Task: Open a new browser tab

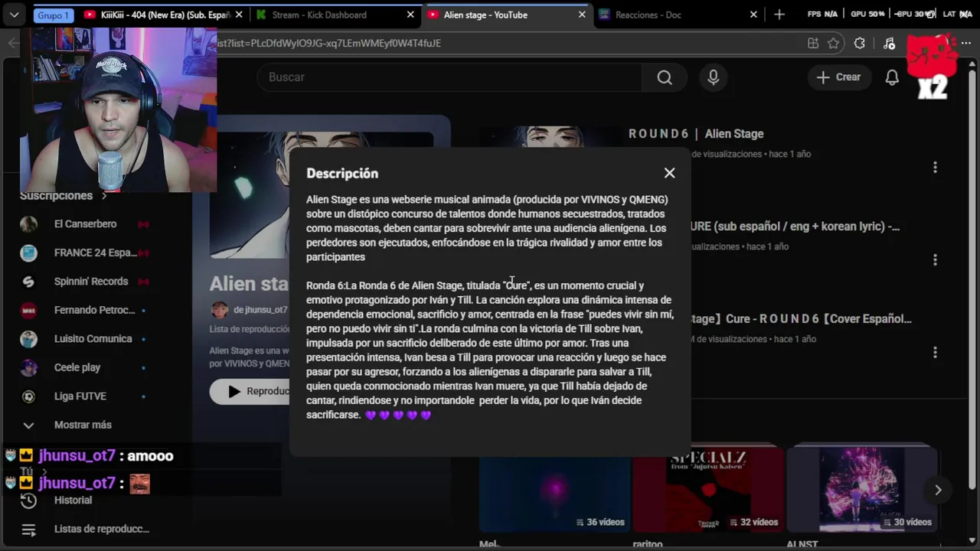Action: pyautogui.click(x=779, y=15)
